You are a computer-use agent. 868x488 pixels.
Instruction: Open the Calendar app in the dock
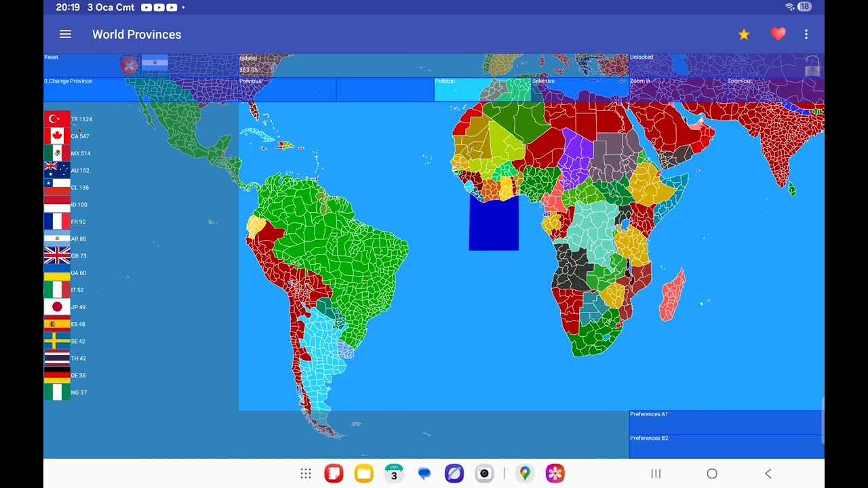pos(394,474)
